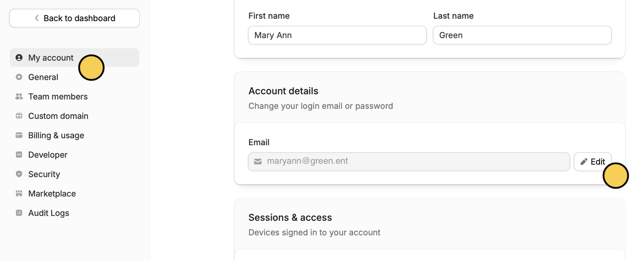
Task: Click the Custom domain globe icon
Action: (x=19, y=116)
